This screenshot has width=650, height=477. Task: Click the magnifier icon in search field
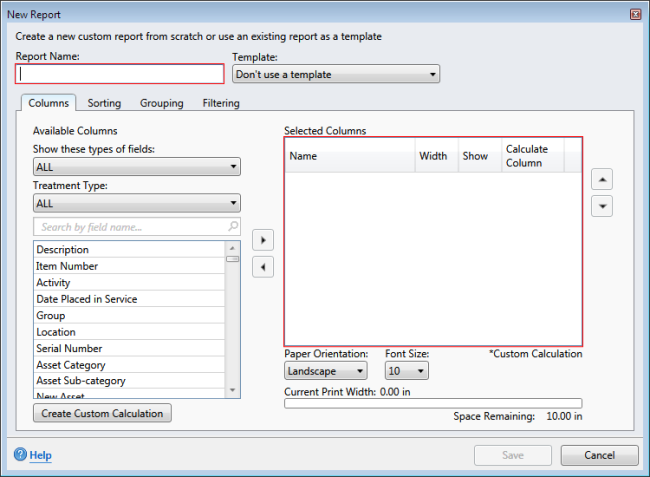tap(233, 226)
